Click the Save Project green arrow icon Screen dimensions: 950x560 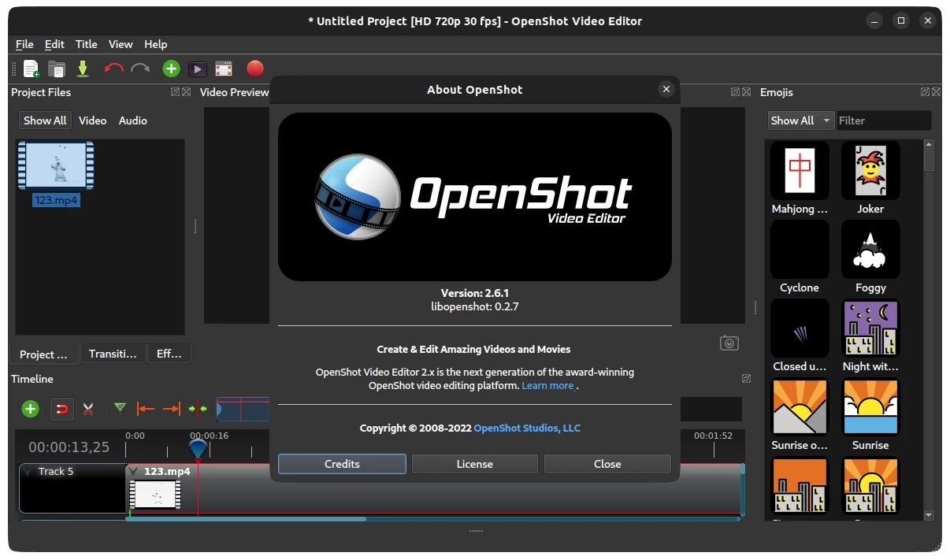83,69
